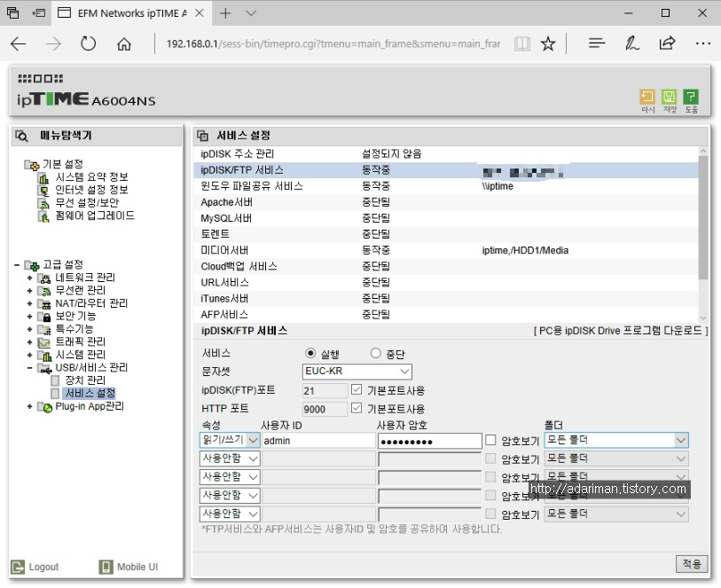Open the 읽기/쓰기 attribute dropdown
This screenshot has height=588, width=721.
230,440
